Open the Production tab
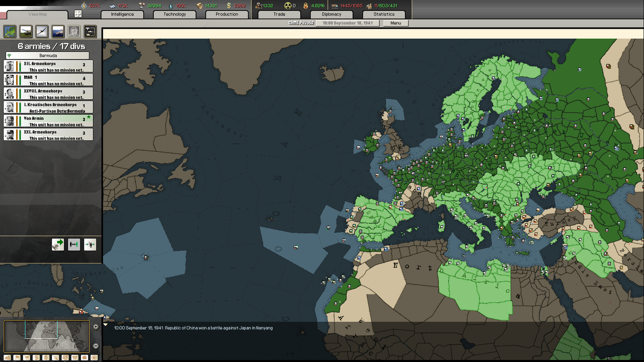 [227, 14]
